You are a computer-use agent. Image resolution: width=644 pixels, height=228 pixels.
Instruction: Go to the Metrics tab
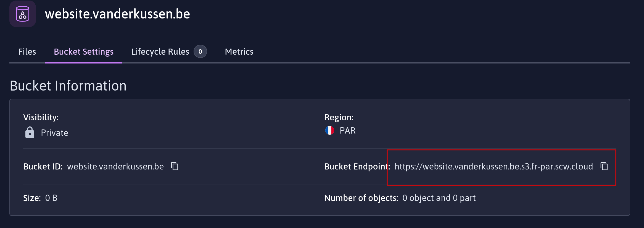point(239,52)
